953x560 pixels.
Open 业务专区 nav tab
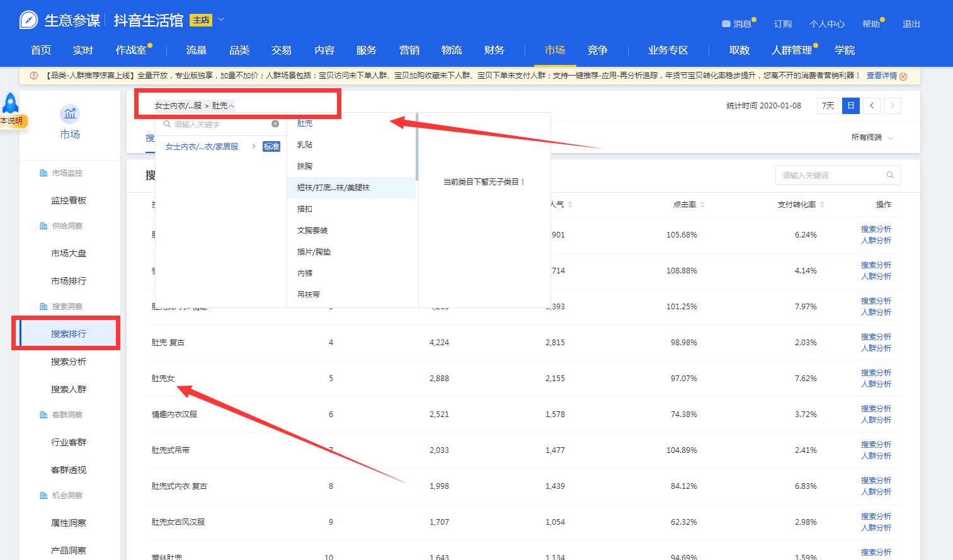click(x=668, y=50)
